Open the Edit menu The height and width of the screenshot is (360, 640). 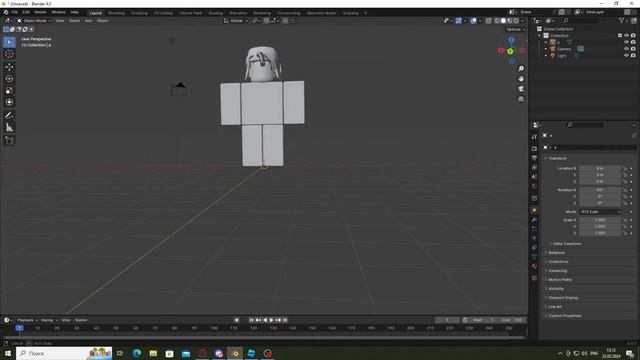pos(26,12)
